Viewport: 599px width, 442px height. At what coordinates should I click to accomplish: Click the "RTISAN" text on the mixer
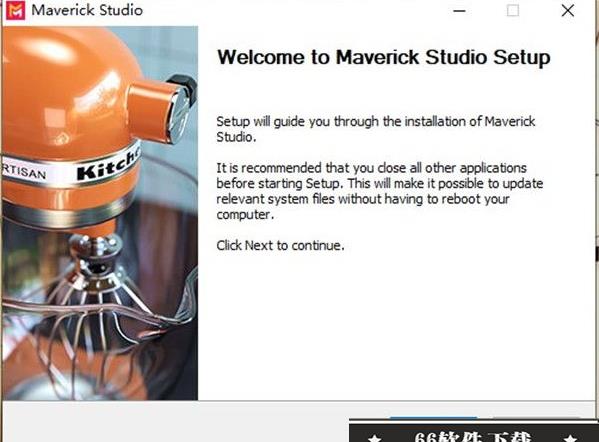(24, 171)
